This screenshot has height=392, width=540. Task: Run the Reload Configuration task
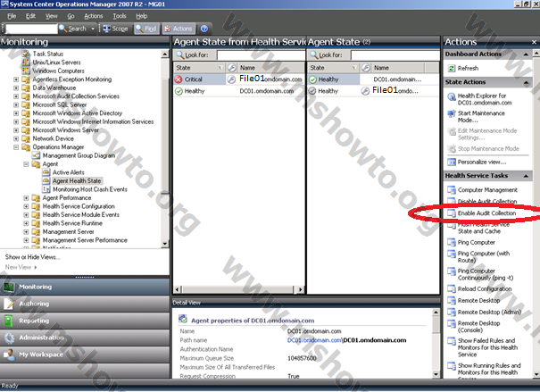[484, 288]
